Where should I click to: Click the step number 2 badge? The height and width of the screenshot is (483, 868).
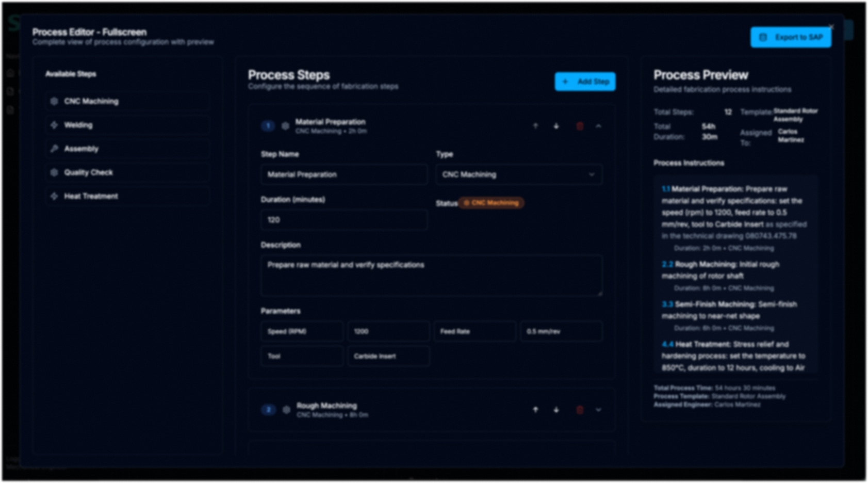[x=268, y=410]
